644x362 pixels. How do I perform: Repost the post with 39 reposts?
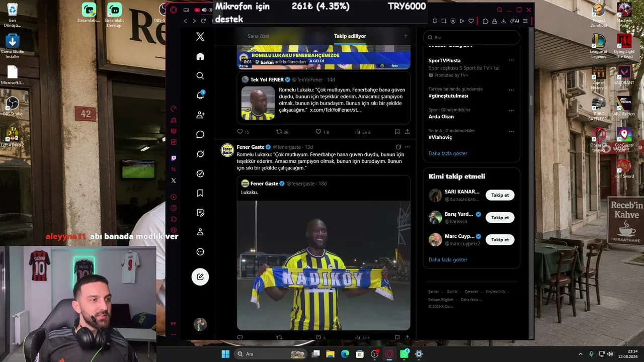[279, 132]
